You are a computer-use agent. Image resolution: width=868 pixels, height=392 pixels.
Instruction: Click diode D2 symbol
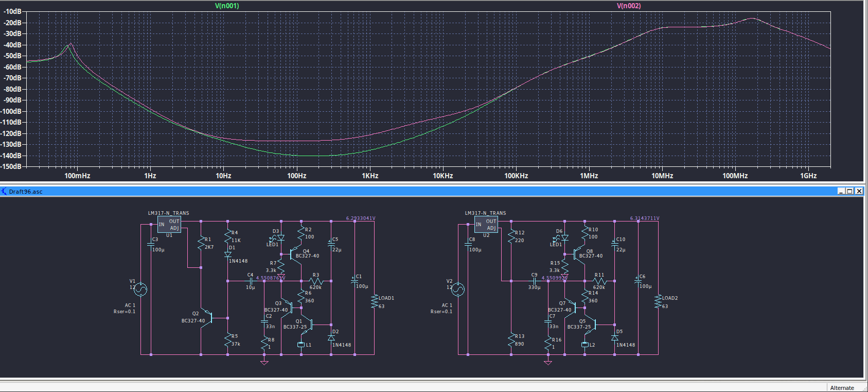point(331,338)
